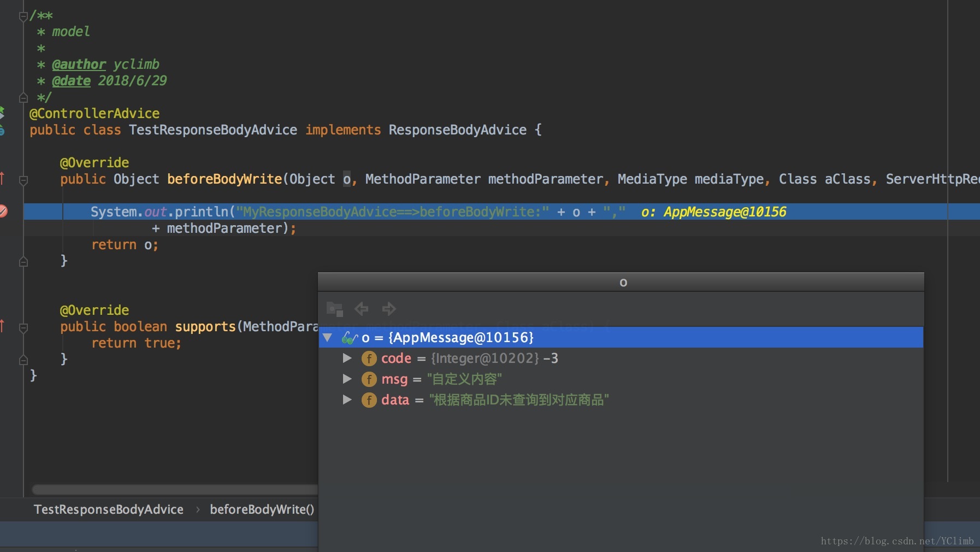Click the fold marker at the Javadoc end
Image resolution: width=980 pixels, height=552 pixels.
pos(23,98)
